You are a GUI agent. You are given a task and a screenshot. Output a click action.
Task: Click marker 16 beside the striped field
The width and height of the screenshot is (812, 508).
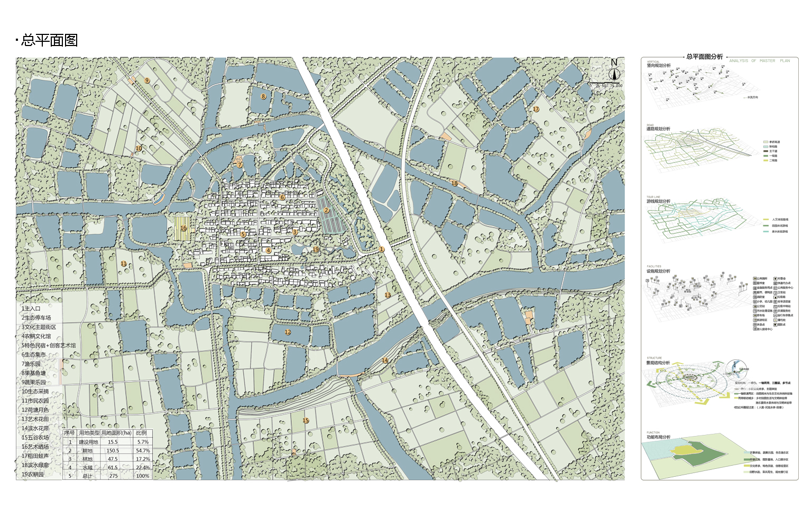[183, 228]
